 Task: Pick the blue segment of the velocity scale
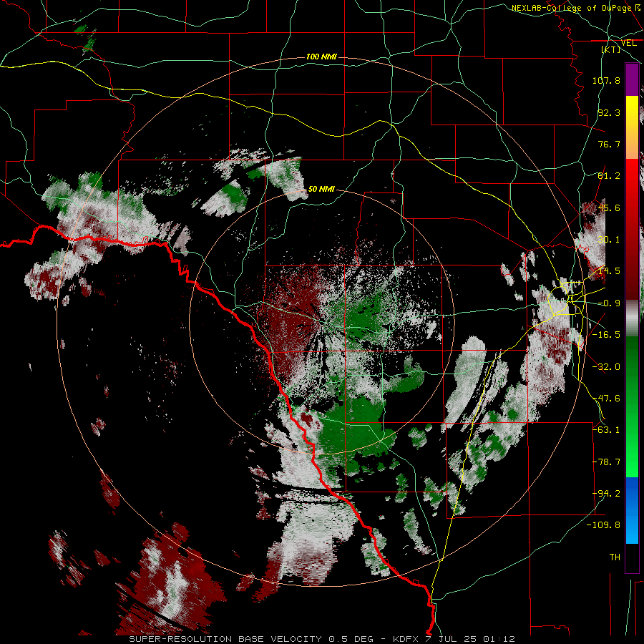click(632, 510)
